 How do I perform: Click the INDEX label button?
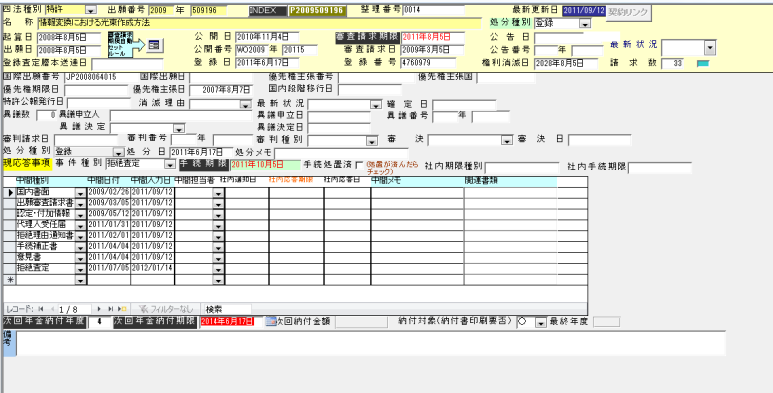(267, 10)
